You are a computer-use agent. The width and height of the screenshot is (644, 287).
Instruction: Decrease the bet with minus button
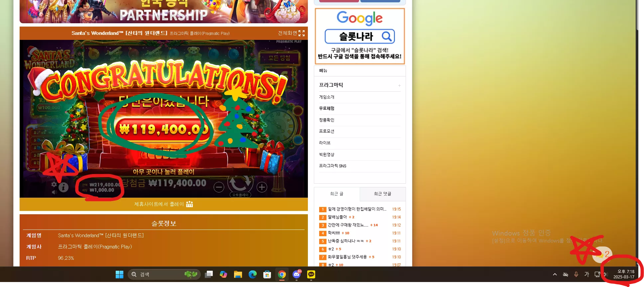pyautogui.click(x=219, y=187)
